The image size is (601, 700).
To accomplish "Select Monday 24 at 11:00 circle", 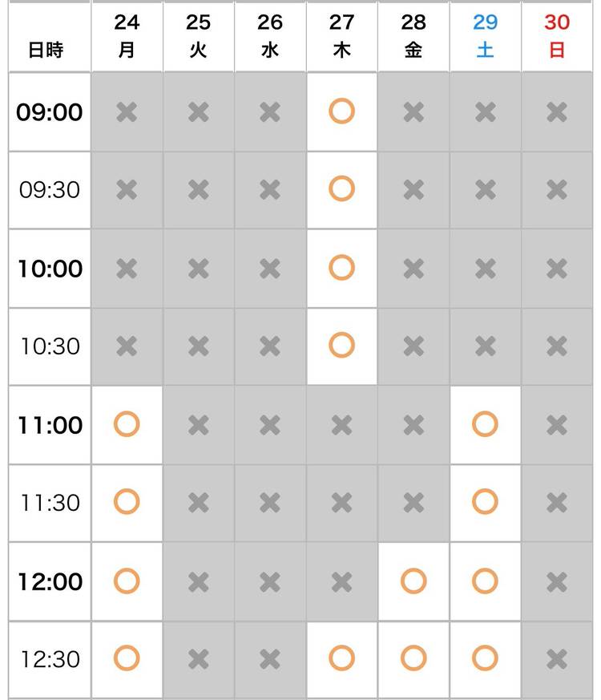I will point(127,424).
